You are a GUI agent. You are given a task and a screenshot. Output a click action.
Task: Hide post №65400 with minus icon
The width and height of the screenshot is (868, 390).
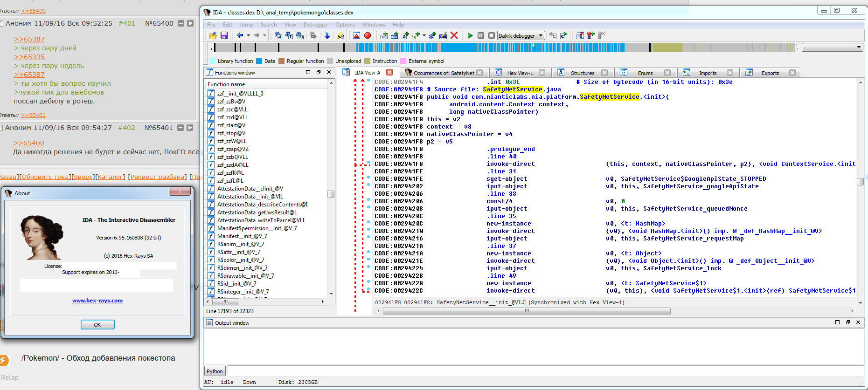pyautogui.click(x=181, y=23)
